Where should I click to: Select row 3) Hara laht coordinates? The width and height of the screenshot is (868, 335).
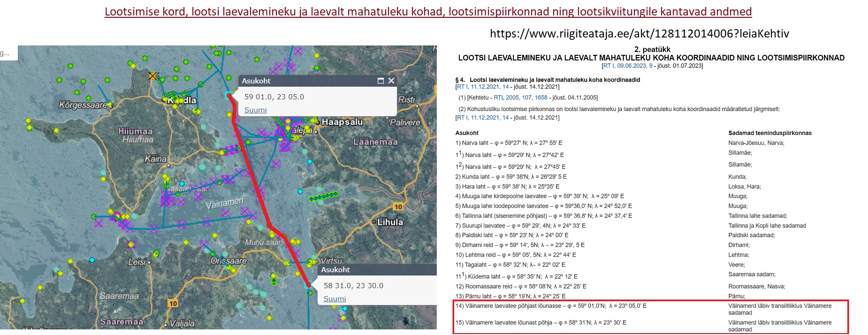(x=507, y=186)
